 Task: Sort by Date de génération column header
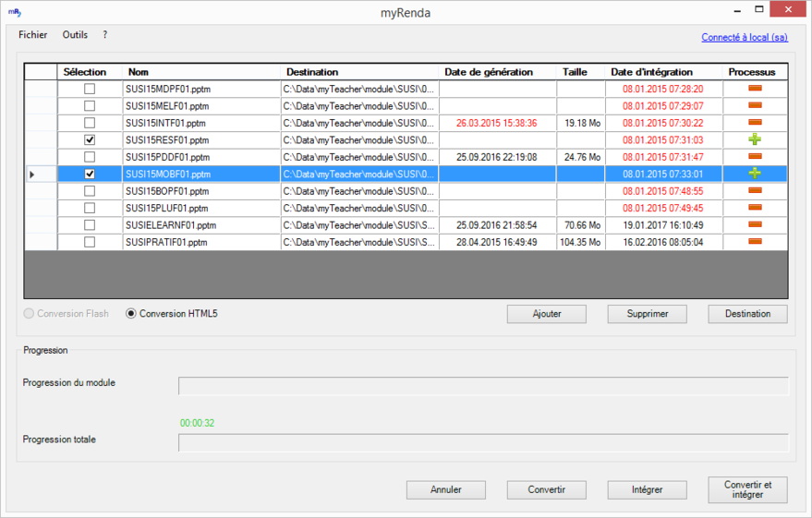click(488, 72)
